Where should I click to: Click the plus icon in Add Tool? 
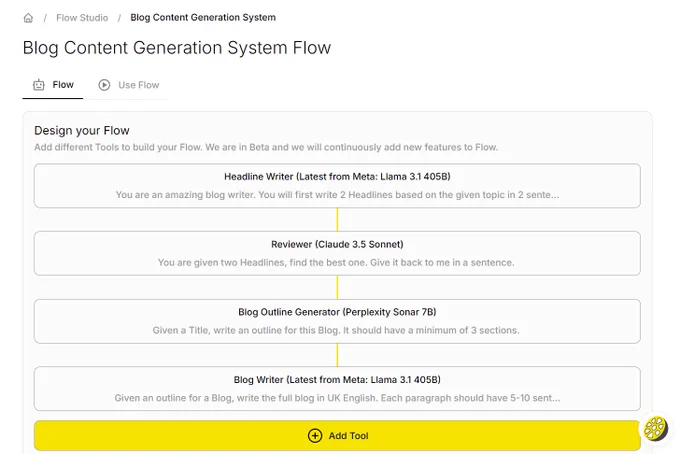point(315,436)
